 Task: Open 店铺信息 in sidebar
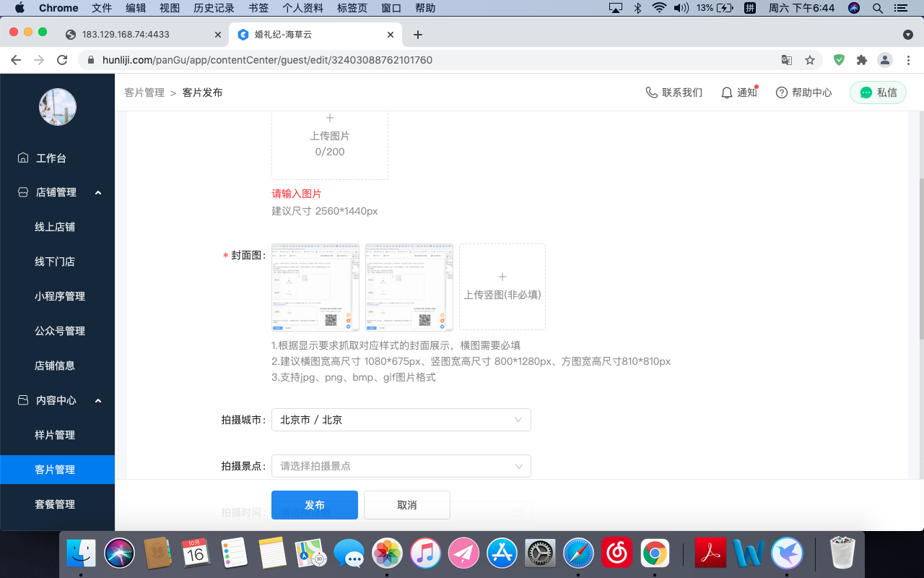point(55,366)
